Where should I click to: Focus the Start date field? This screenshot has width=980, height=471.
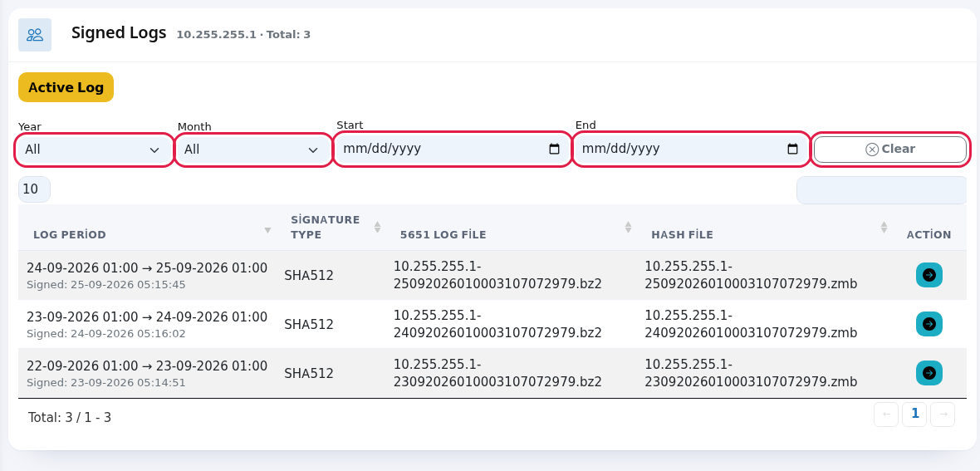[x=453, y=149]
